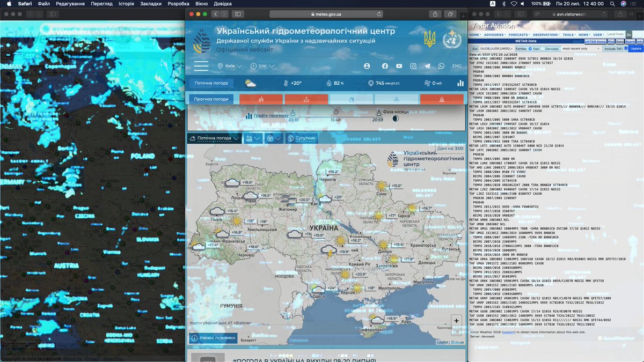Click the WMO emblem in meteo header
This screenshot has width=644, height=362.
[x=451, y=39]
